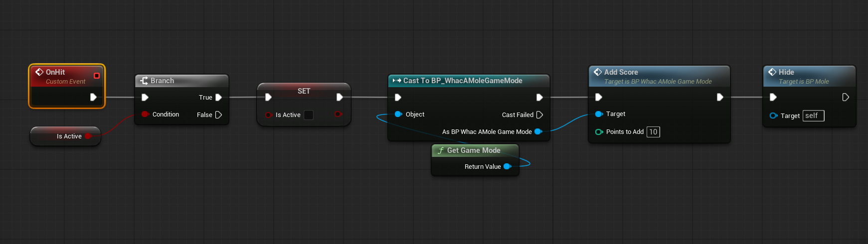Click the Add Score execution output pin
The width and height of the screenshot is (868, 244).
click(x=720, y=97)
